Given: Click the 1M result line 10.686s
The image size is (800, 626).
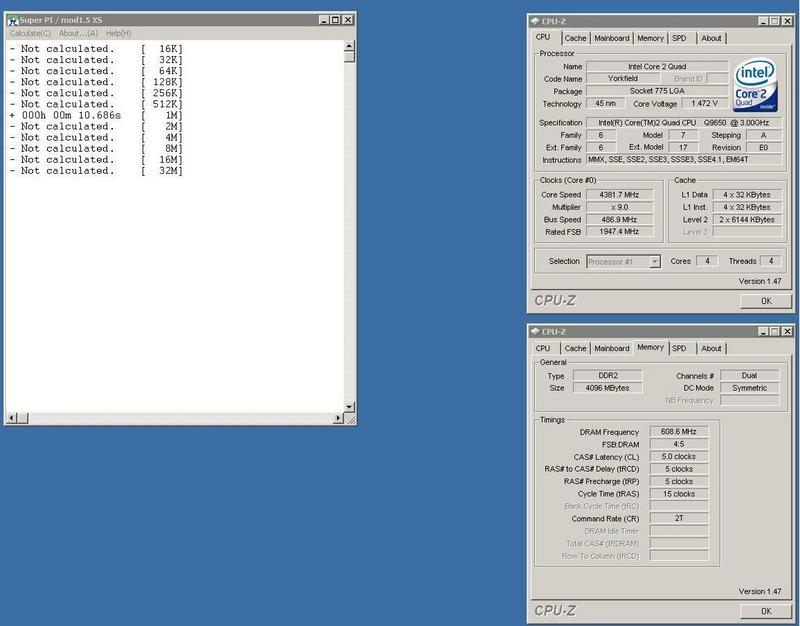Looking at the screenshot, I should coord(96,116).
